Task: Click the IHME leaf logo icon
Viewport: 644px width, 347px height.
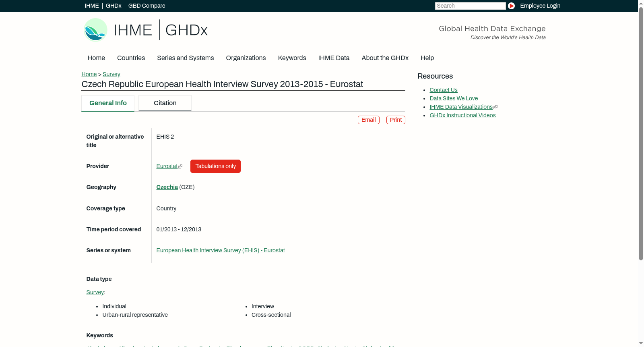Action: pyautogui.click(x=95, y=30)
